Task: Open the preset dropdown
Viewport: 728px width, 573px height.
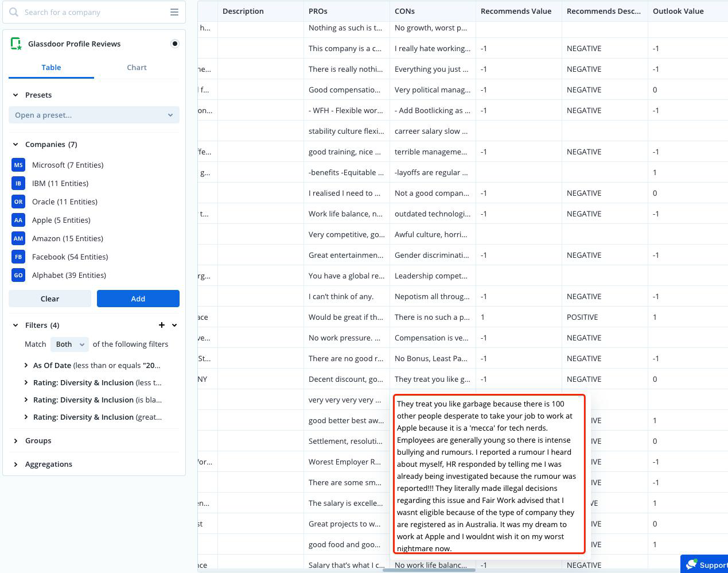Action: point(94,115)
